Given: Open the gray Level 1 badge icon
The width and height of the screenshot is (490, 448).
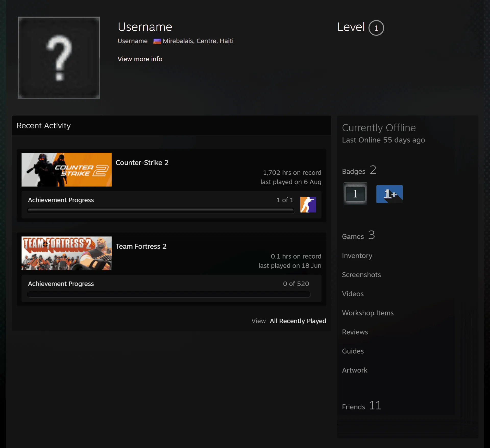Looking at the screenshot, I should 355,194.
